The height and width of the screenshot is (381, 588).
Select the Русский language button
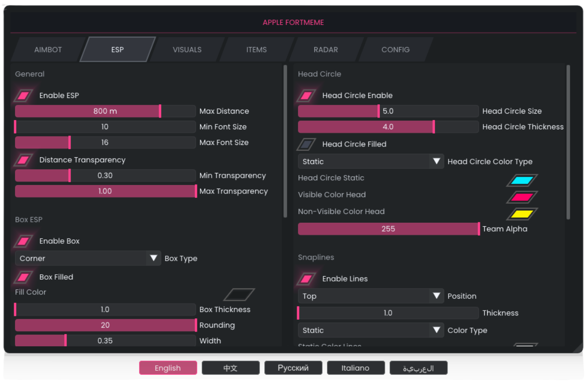click(293, 368)
